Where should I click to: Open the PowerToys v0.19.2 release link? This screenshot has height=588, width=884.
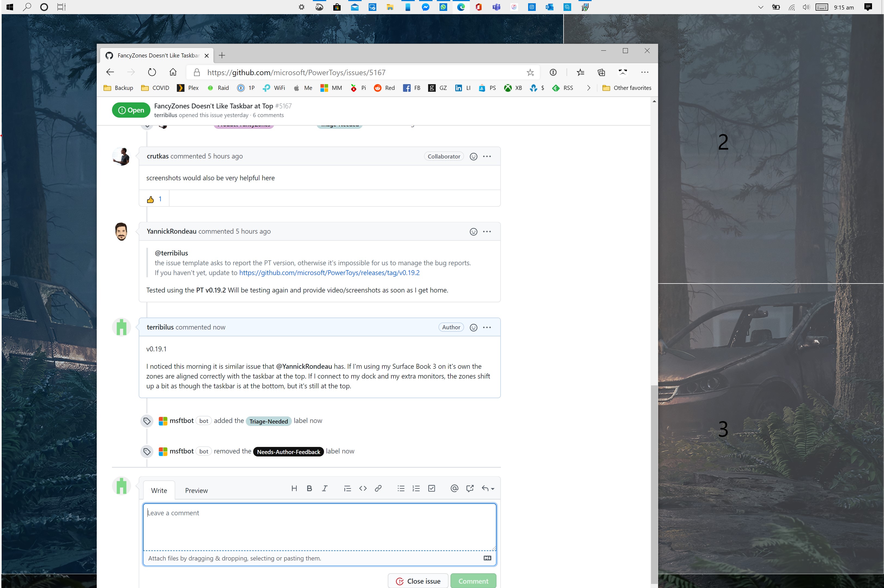[329, 273]
